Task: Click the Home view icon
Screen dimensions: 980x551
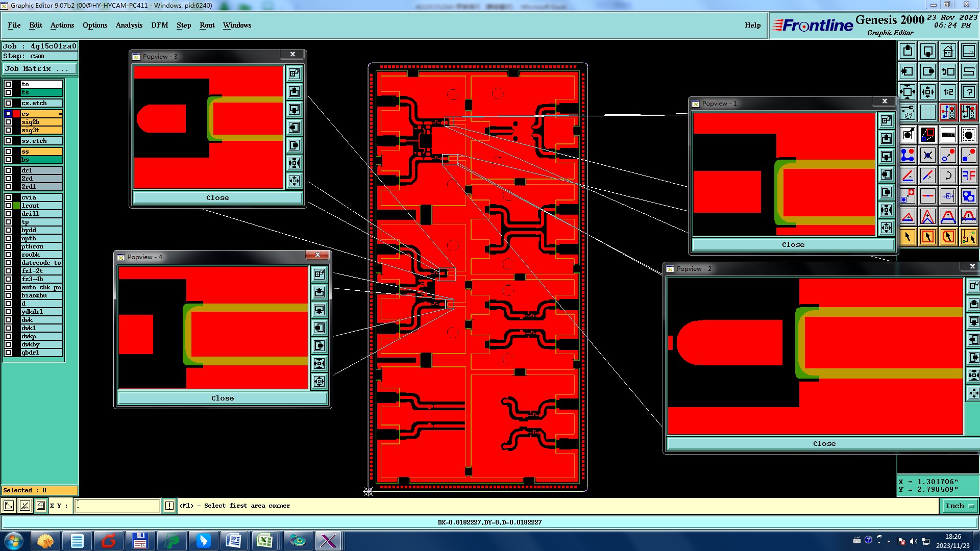Action: click(x=948, y=51)
